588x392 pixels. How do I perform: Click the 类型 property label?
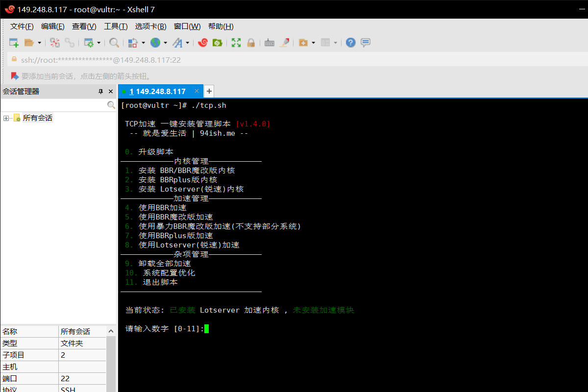[10, 343]
